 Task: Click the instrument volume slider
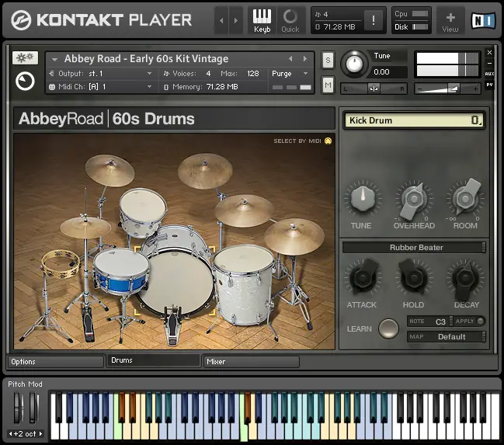[447, 89]
